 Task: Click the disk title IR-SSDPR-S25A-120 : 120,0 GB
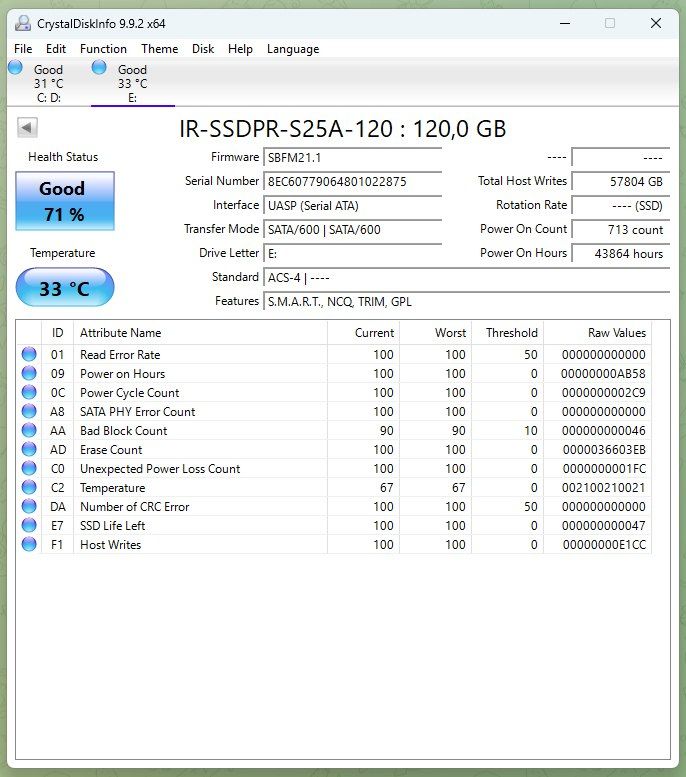[x=343, y=129]
